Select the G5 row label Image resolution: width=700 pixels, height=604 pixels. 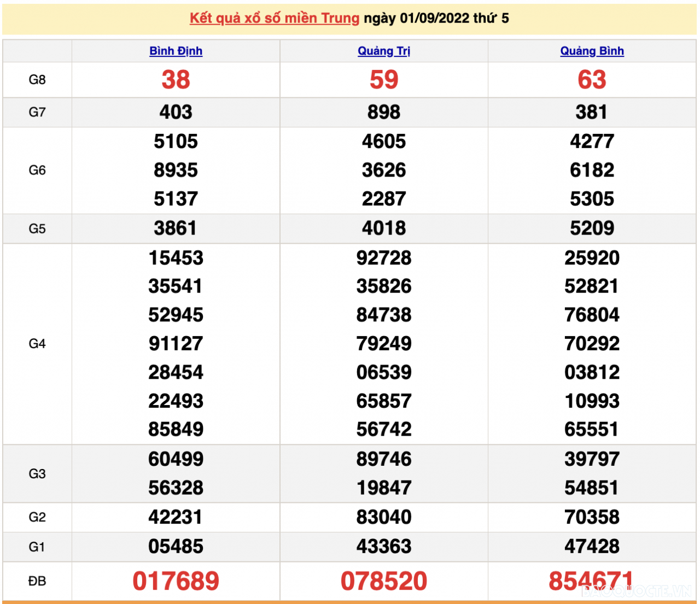pyautogui.click(x=37, y=228)
